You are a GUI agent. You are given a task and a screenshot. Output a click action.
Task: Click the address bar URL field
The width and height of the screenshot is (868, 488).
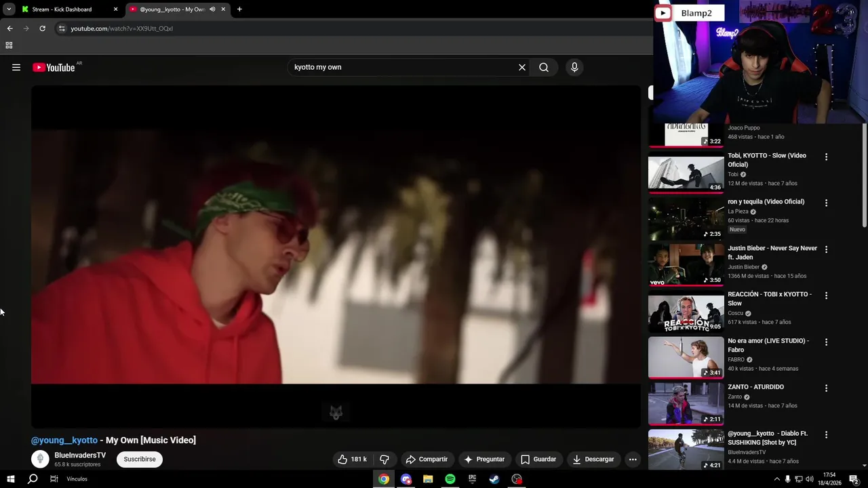tap(353, 28)
